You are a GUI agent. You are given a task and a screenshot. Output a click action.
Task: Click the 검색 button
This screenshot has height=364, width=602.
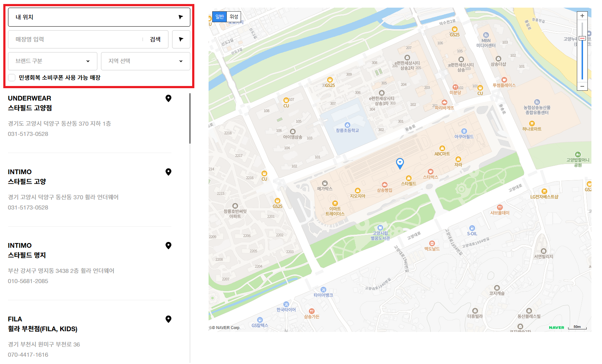point(155,39)
